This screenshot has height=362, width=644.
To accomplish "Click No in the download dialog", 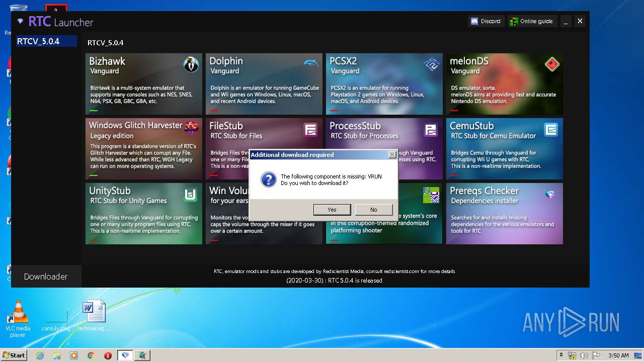I will [373, 210].
